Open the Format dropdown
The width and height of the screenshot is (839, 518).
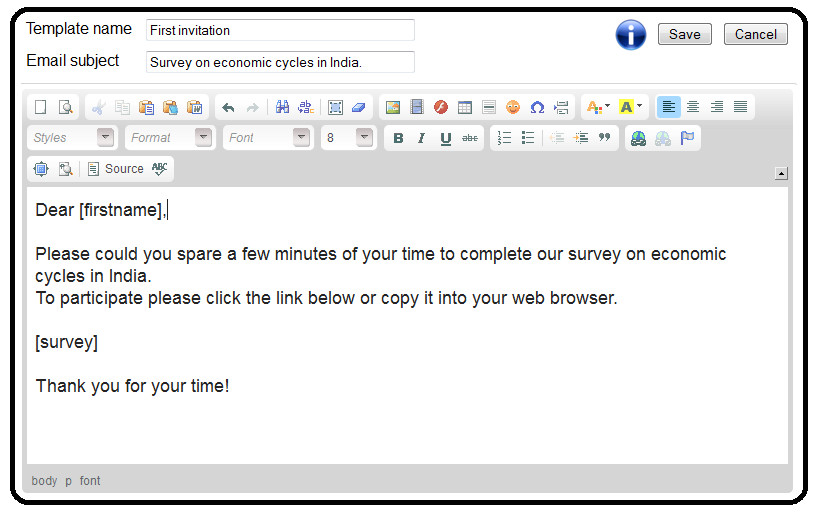[170, 138]
